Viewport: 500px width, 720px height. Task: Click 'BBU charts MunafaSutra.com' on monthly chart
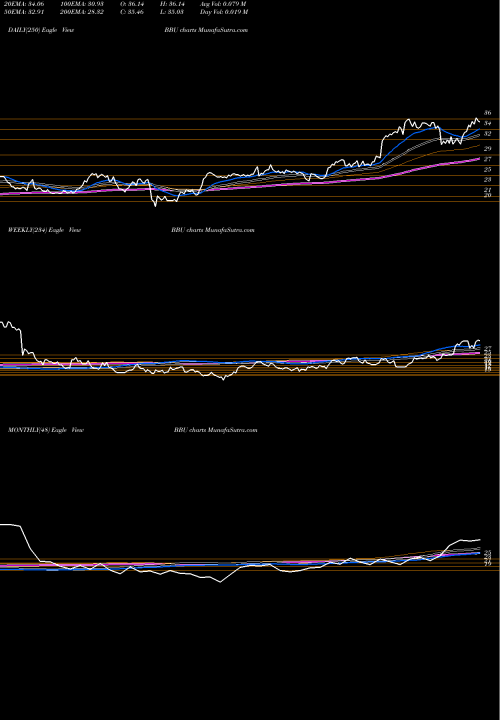click(215, 430)
